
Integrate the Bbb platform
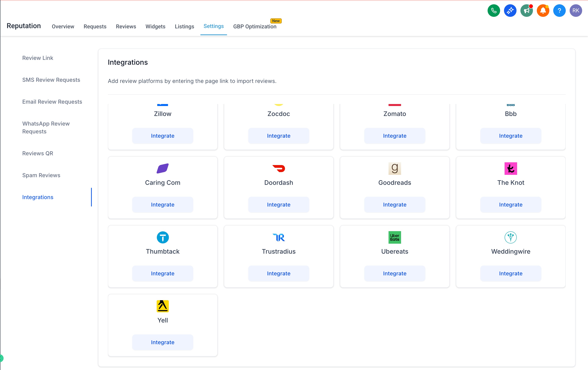pyautogui.click(x=511, y=136)
